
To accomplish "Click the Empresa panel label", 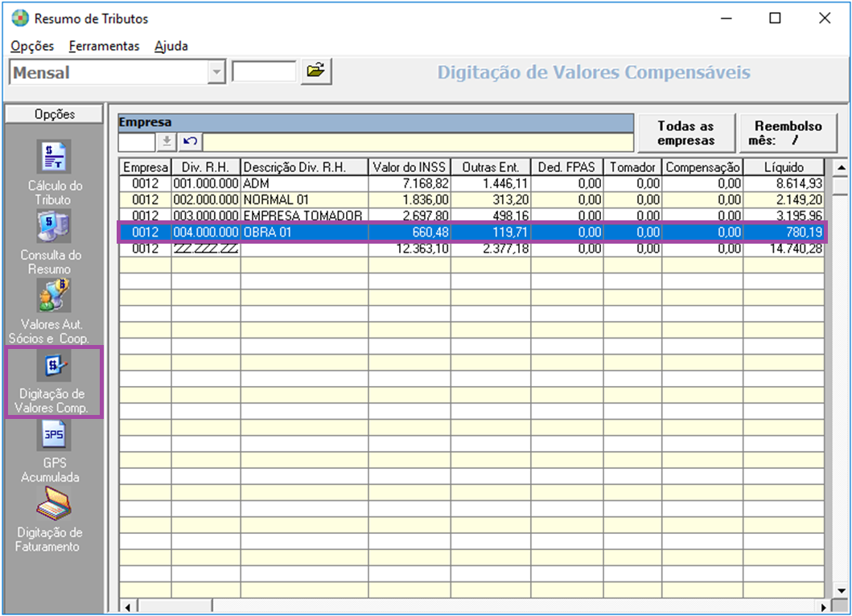I will tap(145, 122).
